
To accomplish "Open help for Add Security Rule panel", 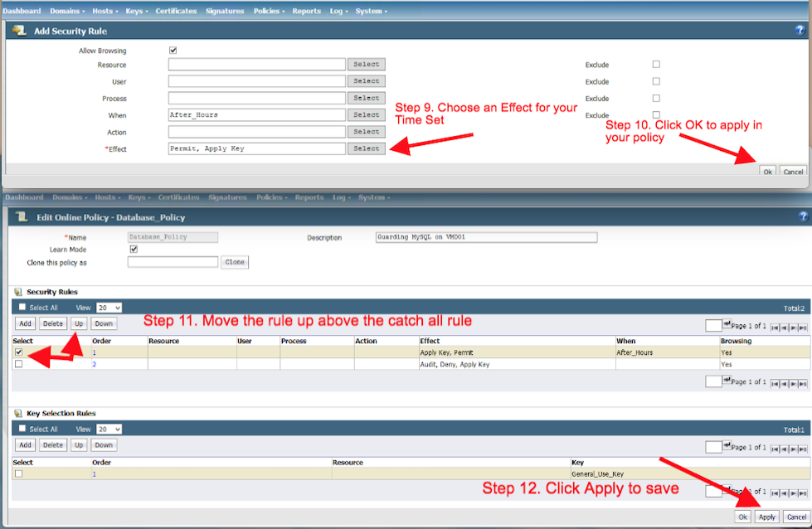I will pos(801,30).
